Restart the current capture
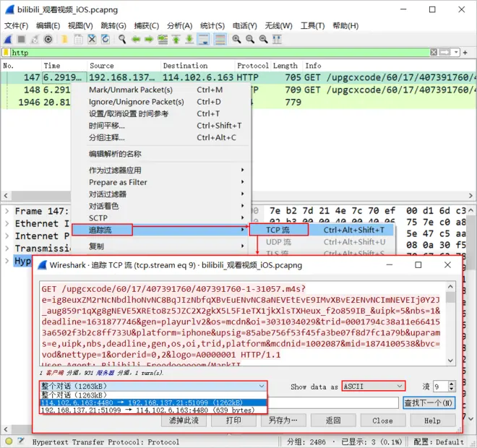477x448 pixels. pos(35,39)
